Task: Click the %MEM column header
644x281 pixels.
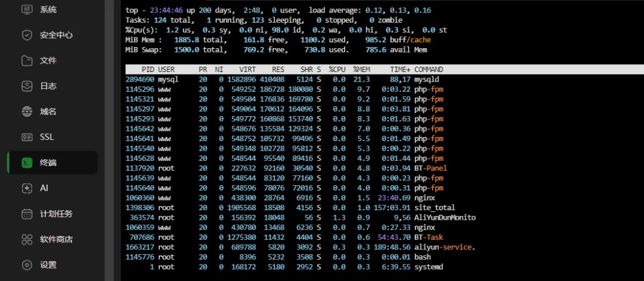Action: (361, 70)
